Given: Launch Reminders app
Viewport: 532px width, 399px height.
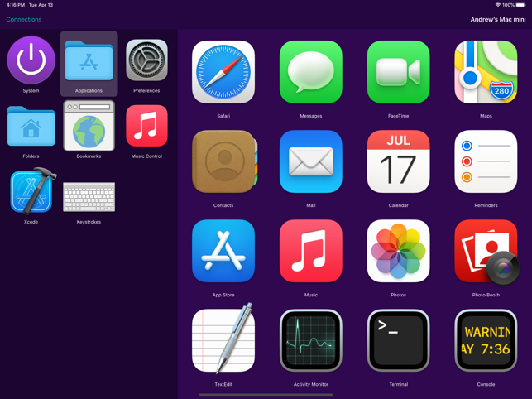Looking at the screenshot, I should click(486, 161).
